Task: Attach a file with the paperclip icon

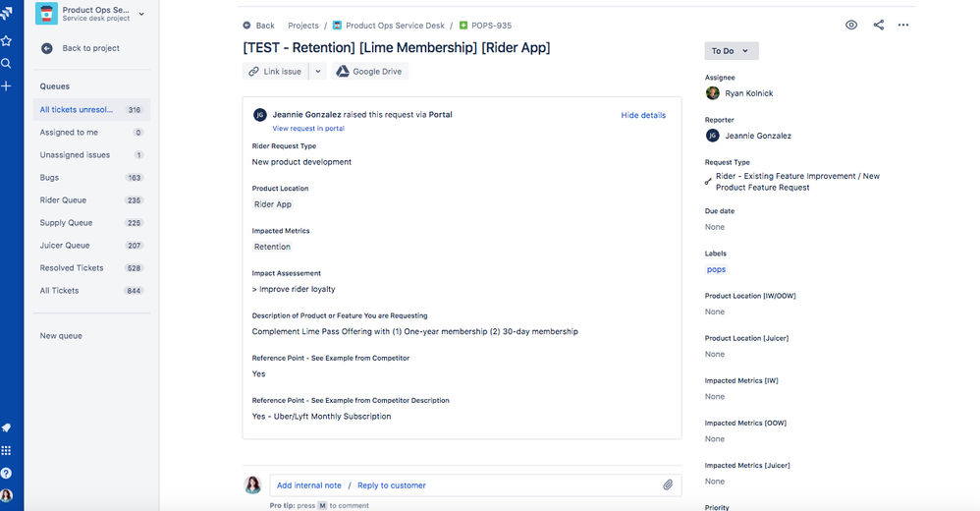Action: coord(668,484)
